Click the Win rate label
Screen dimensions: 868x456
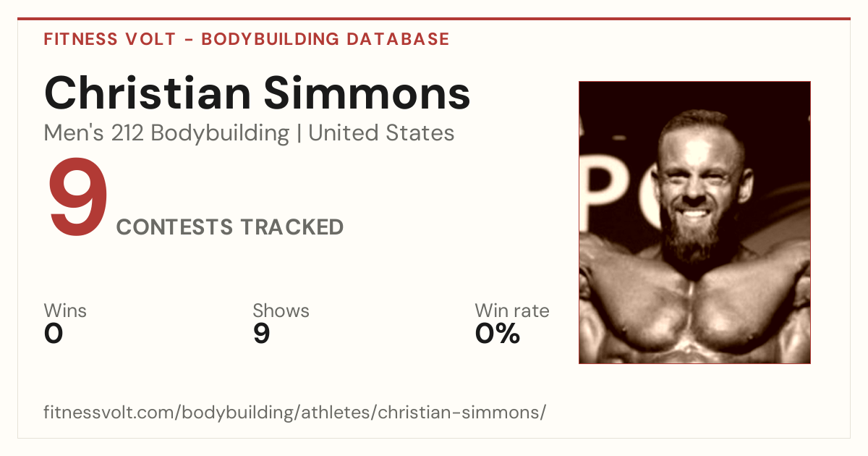pos(512,311)
